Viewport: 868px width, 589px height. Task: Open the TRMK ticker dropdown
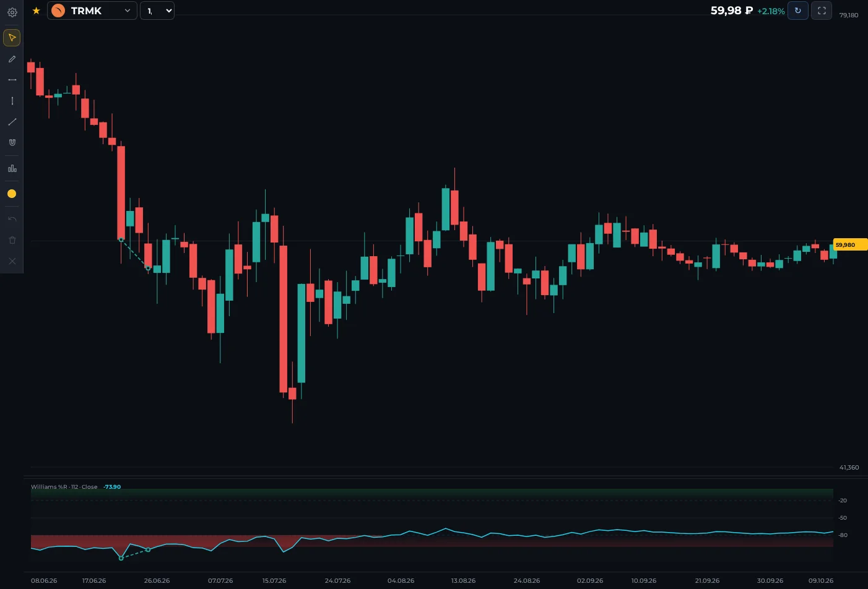tap(92, 11)
